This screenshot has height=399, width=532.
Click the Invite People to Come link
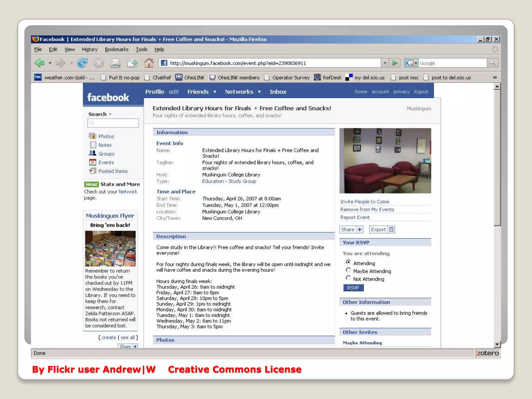tap(365, 202)
